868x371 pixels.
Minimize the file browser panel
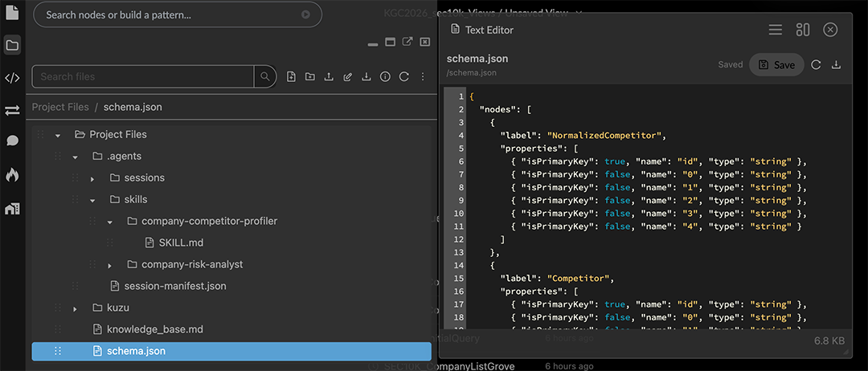pyautogui.click(x=373, y=43)
